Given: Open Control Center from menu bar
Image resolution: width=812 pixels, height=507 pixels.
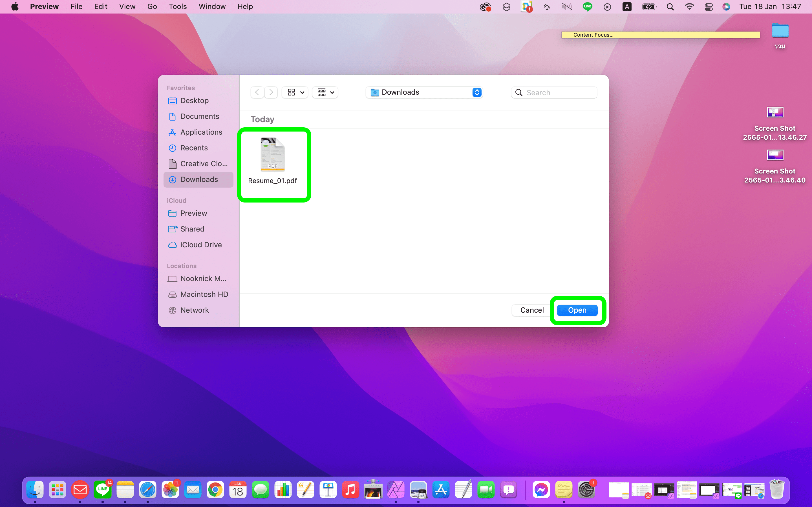Looking at the screenshot, I should 708,7.
